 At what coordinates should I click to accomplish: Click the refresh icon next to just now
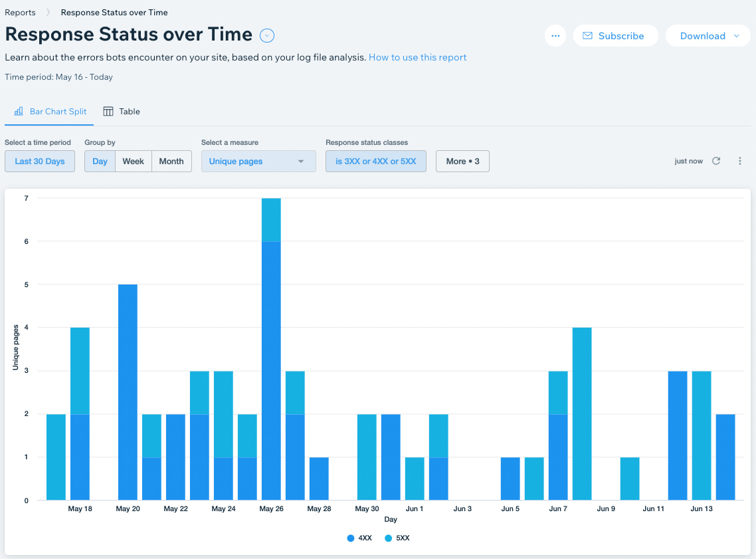click(x=716, y=161)
